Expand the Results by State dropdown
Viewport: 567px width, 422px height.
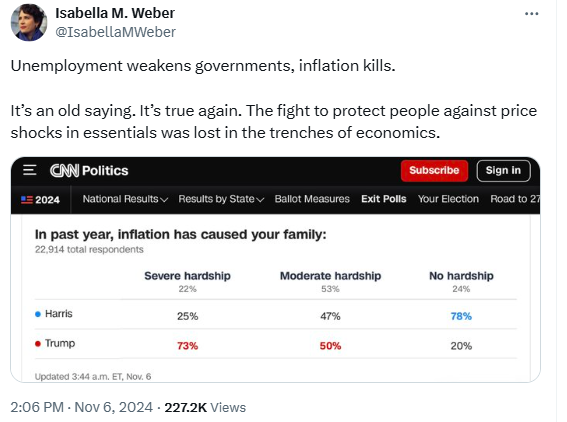pos(221,199)
